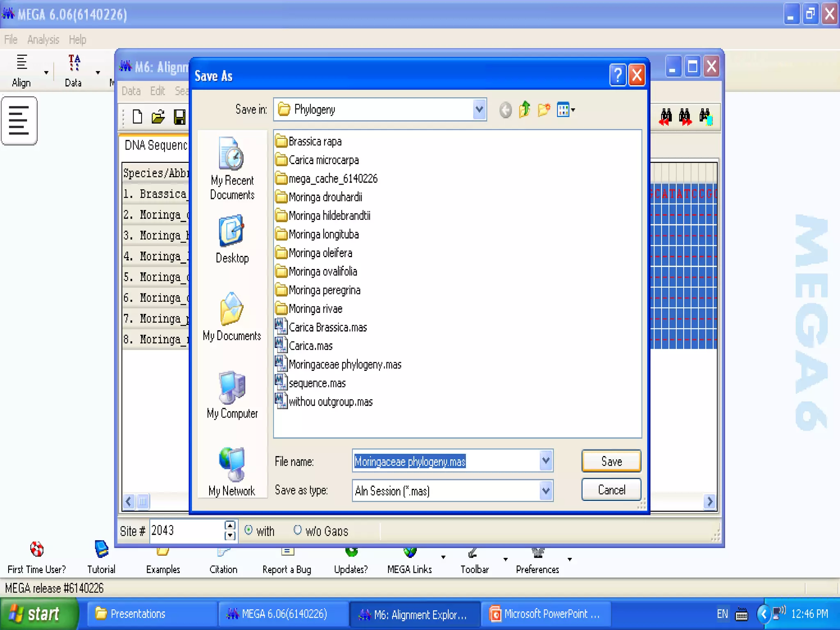Increment the Site number stepper up

pos(230,525)
